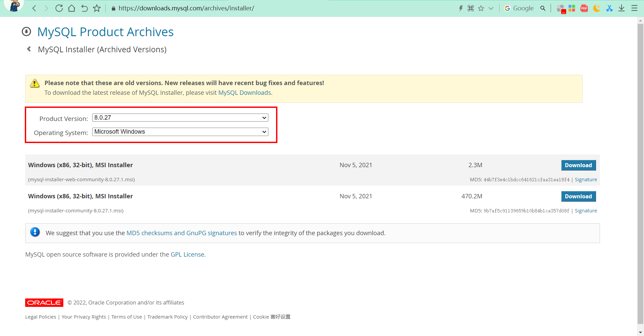The width and height of the screenshot is (644, 336).
Task: Click MD5 hash starting with 9b7af5c9
Action: [527, 211]
